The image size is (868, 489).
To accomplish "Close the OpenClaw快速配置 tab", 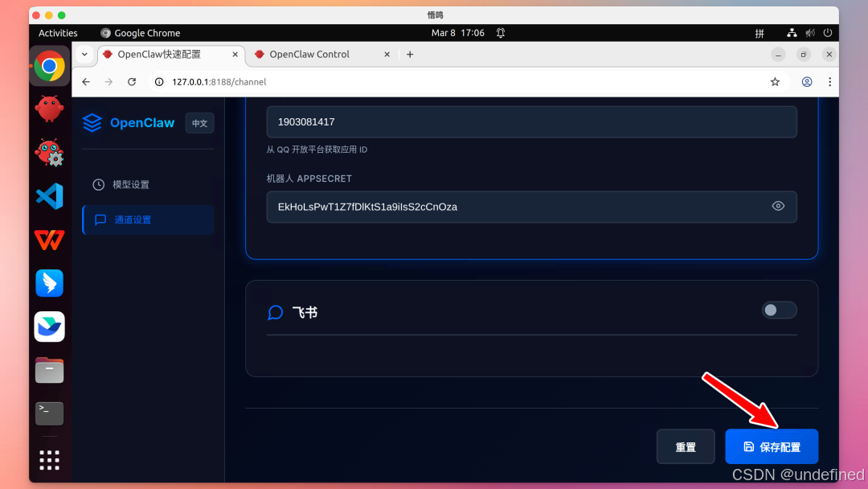I will point(235,54).
